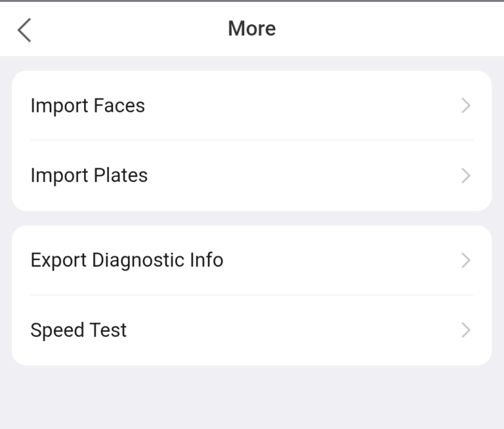Viewport: 504px width, 429px height.
Task: Tap blank middle of Speed Test row
Action: (295, 330)
